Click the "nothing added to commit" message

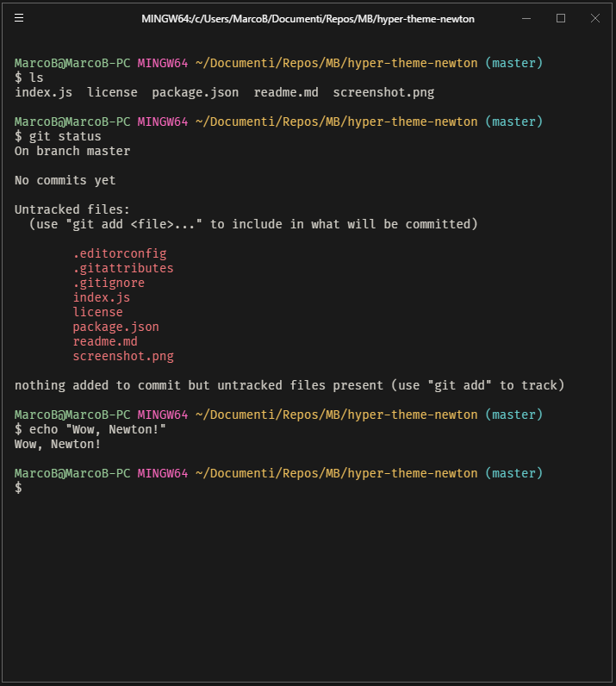289,385
